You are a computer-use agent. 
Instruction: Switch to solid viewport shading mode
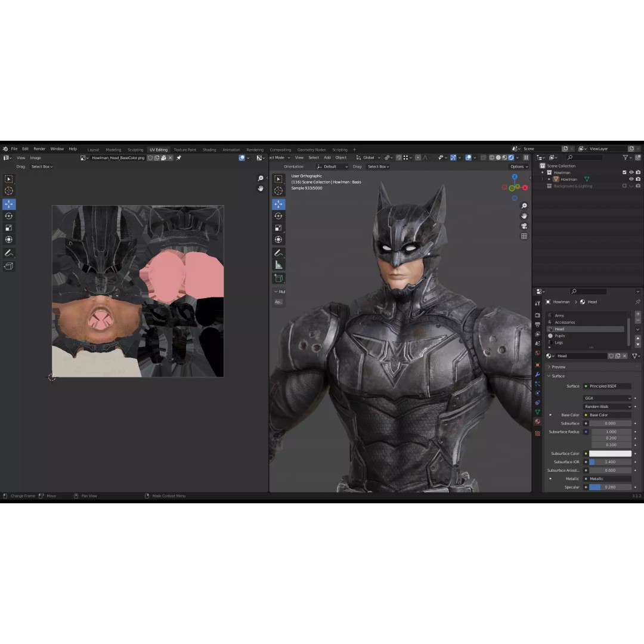coord(498,157)
